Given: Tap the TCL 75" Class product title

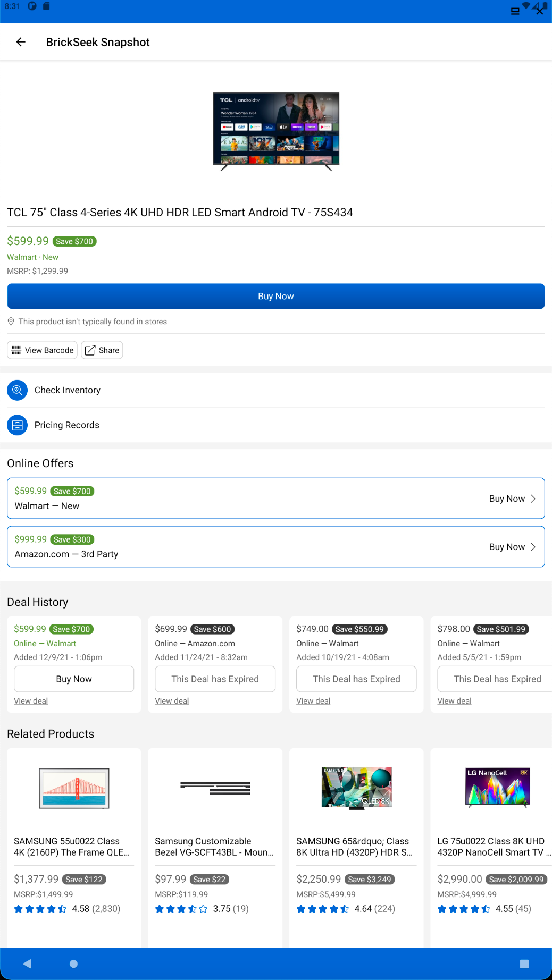Looking at the screenshot, I should pyautogui.click(x=180, y=213).
